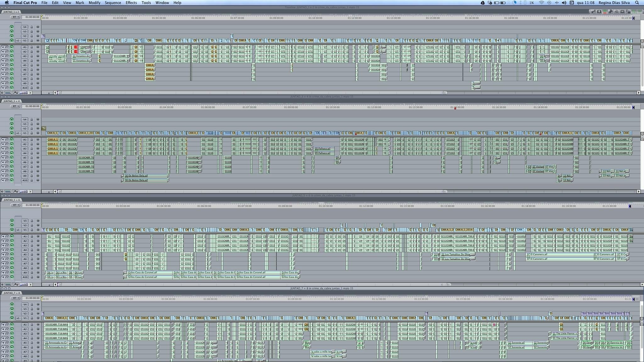Toggle clip overlays in JUNTAO_1 e 2 timeline
Viewport: 644px width, 362px height.
pos(15,93)
